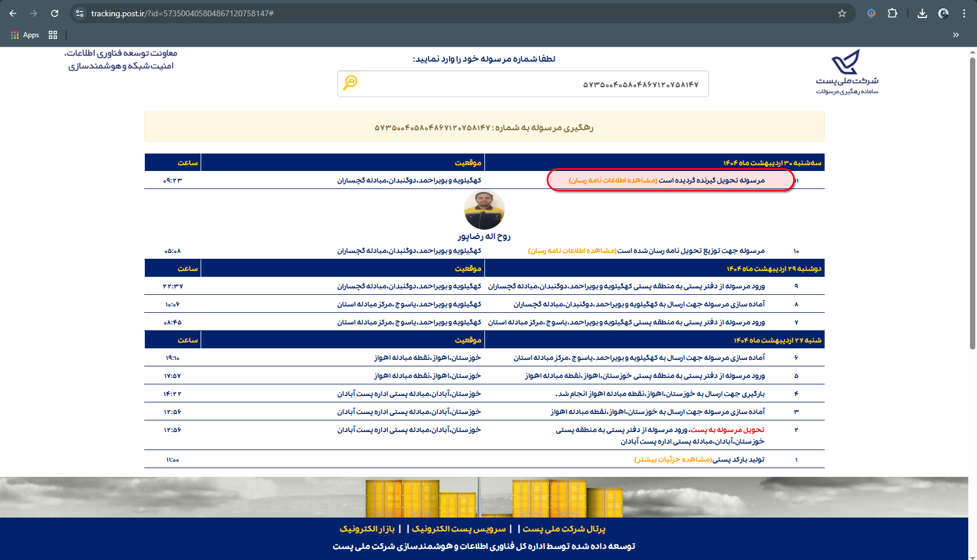The image size is (977, 560).
Task: Click date header دوشنبه ۲۹ اردیبهشت
Action: pyautogui.click(x=774, y=269)
